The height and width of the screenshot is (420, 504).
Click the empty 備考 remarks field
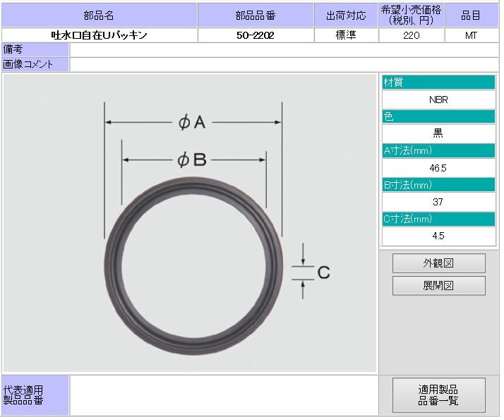(282, 49)
